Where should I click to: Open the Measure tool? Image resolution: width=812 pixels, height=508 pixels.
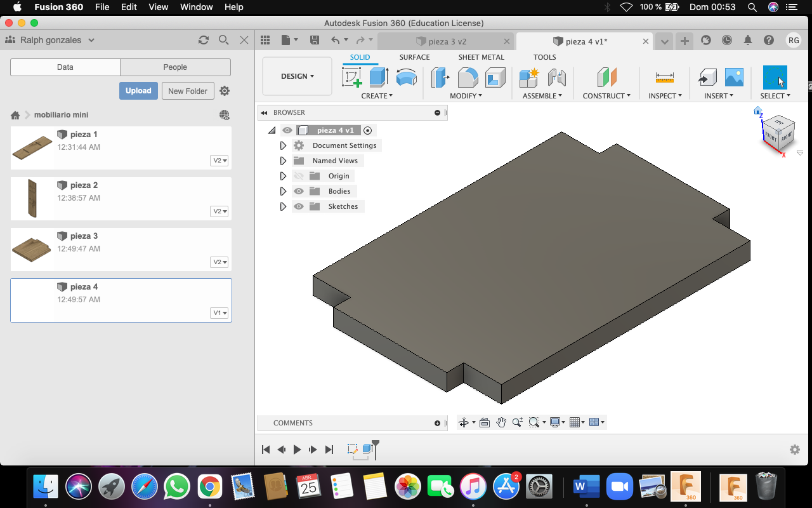(x=664, y=77)
